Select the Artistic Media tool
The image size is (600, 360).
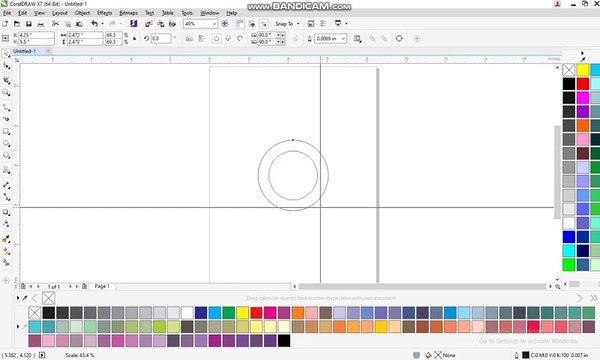(x=6, y=119)
